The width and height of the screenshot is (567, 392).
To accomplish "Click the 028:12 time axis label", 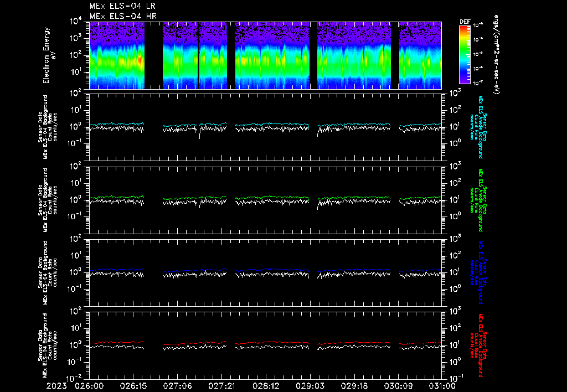I will click(x=266, y=386).
